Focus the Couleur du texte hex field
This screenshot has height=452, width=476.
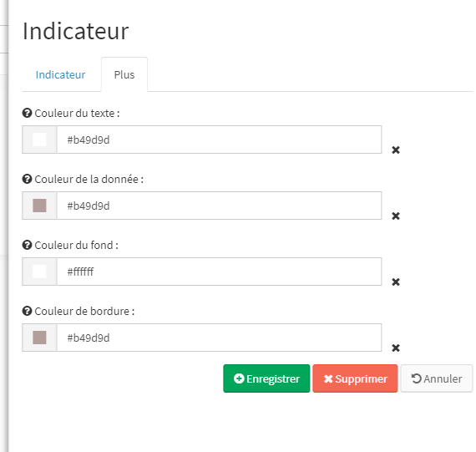[219, 140]
